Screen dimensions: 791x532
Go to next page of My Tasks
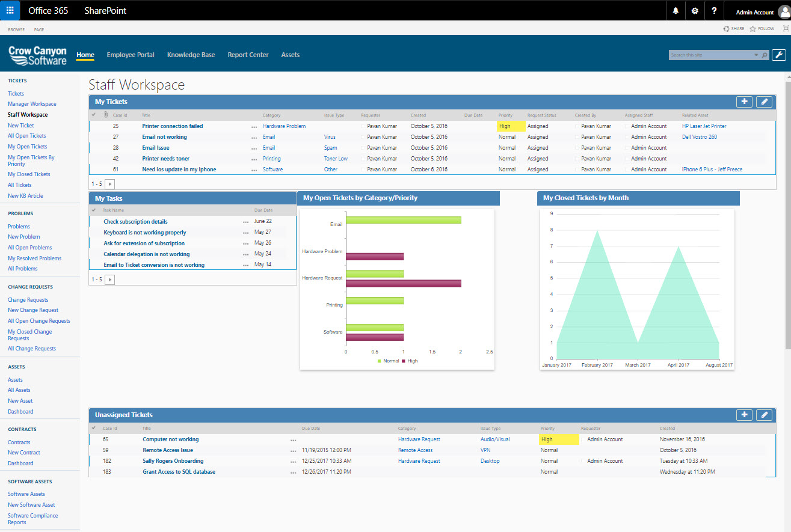coord(109,279)
